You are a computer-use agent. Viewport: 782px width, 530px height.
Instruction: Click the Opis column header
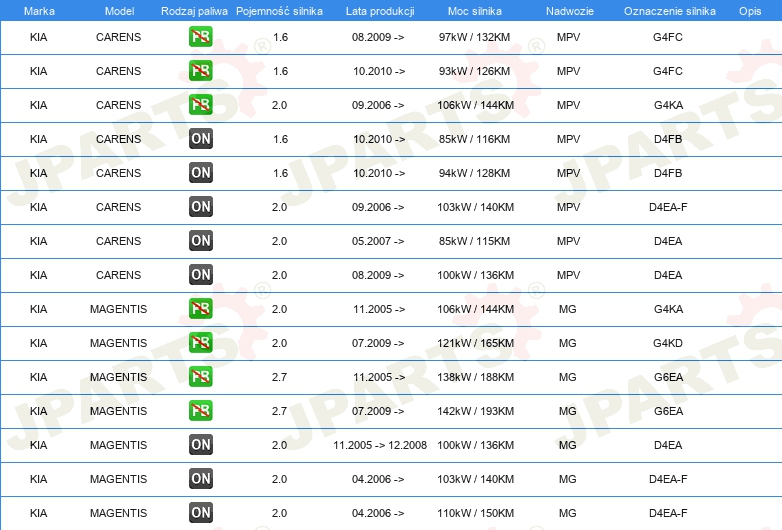click(x=750, y=11)
